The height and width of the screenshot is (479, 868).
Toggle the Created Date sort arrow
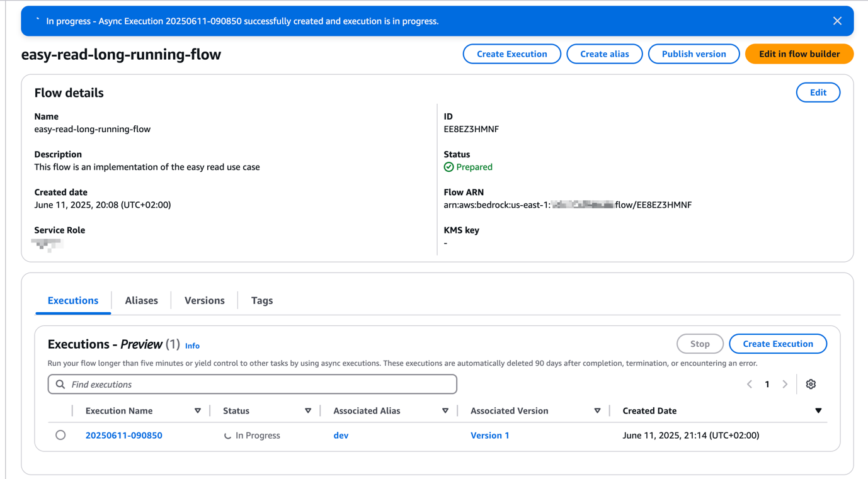click(x=818, y=410)
